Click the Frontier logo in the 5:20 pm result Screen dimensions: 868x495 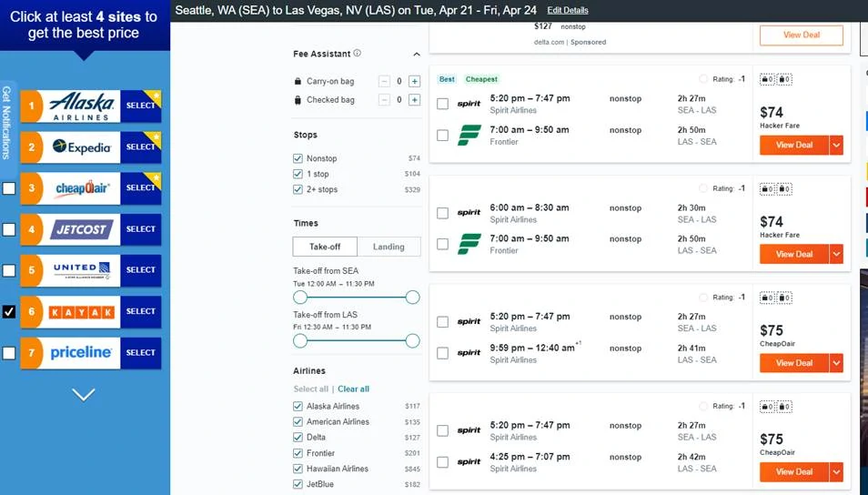[x=469, y=135]
